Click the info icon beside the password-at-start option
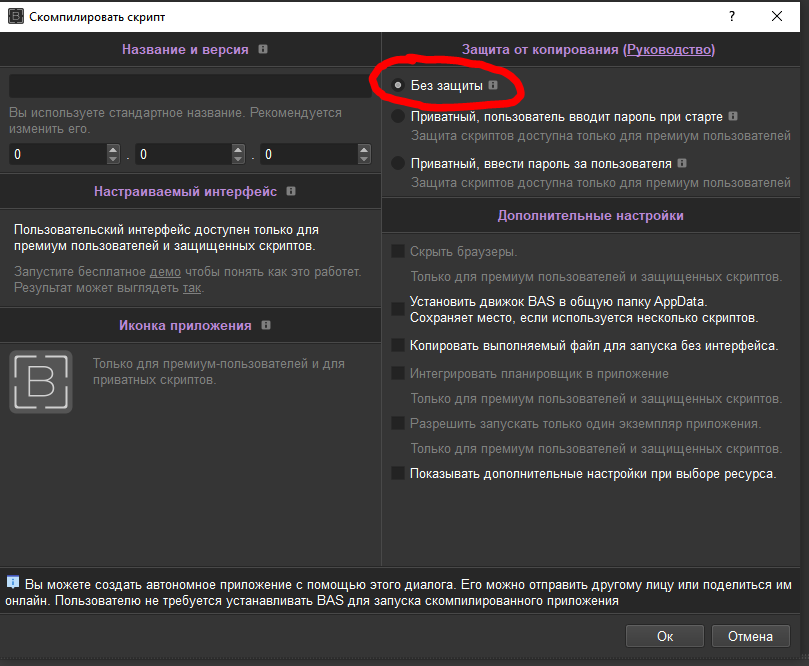This screenshot has width=809, height=666. (x=733, y=116)
